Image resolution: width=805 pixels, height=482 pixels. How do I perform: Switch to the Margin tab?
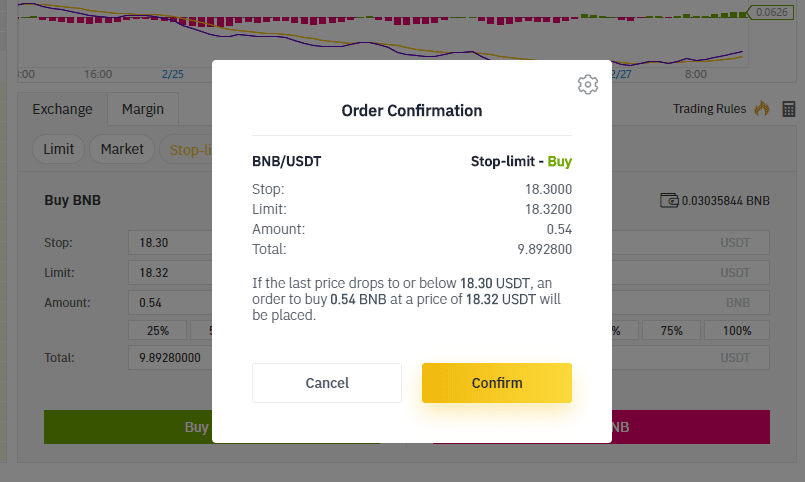point(143,109)
